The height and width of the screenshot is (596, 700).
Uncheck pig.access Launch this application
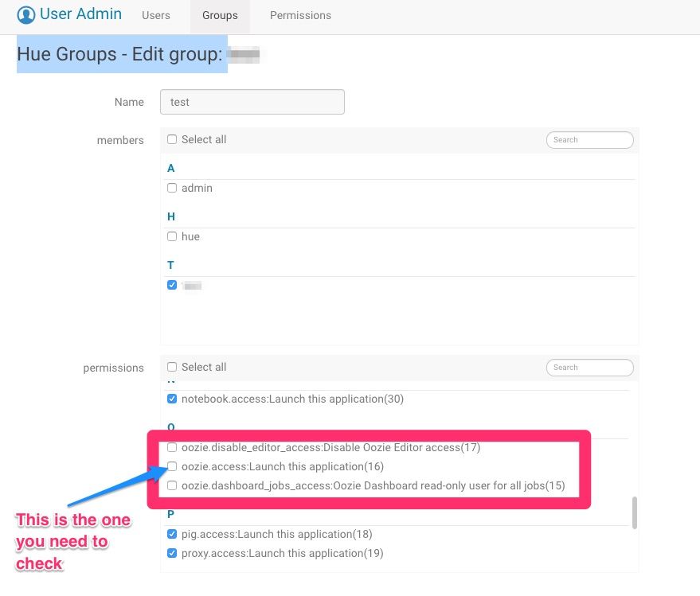click(172, 534)
